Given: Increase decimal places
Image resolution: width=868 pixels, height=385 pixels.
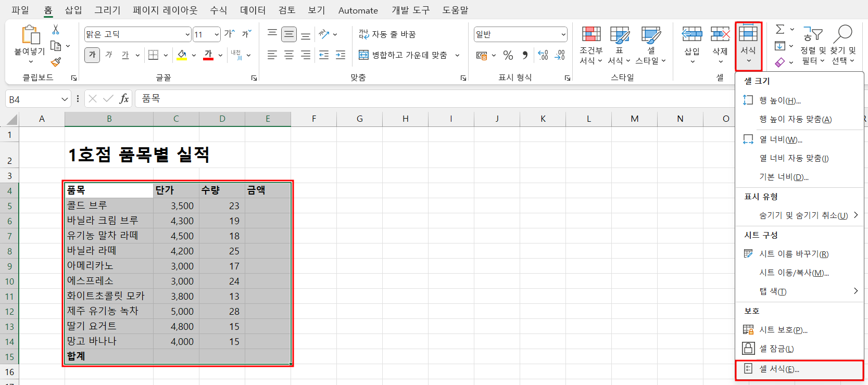Looking at the screenshot, I should 543,55.
